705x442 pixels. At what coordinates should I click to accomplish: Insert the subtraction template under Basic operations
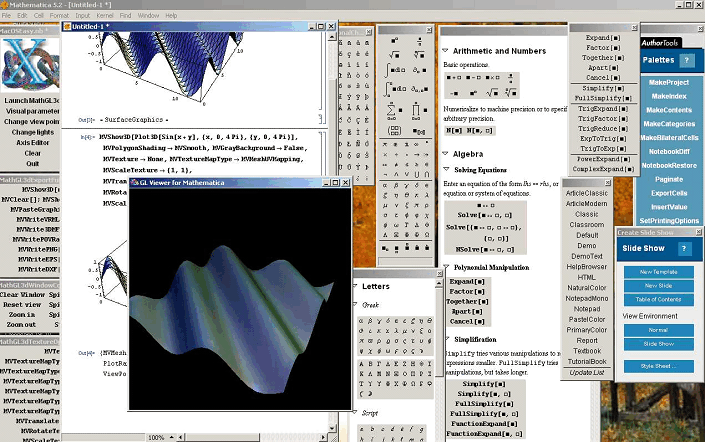473,77
